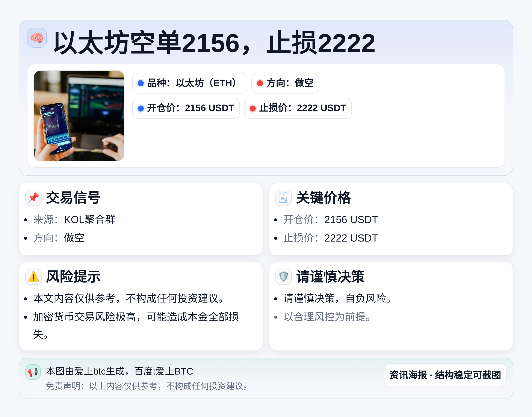Viewport: 532px width, 417px height.
Task: Click the 关键价格 section heading
Action: point(323,198)
